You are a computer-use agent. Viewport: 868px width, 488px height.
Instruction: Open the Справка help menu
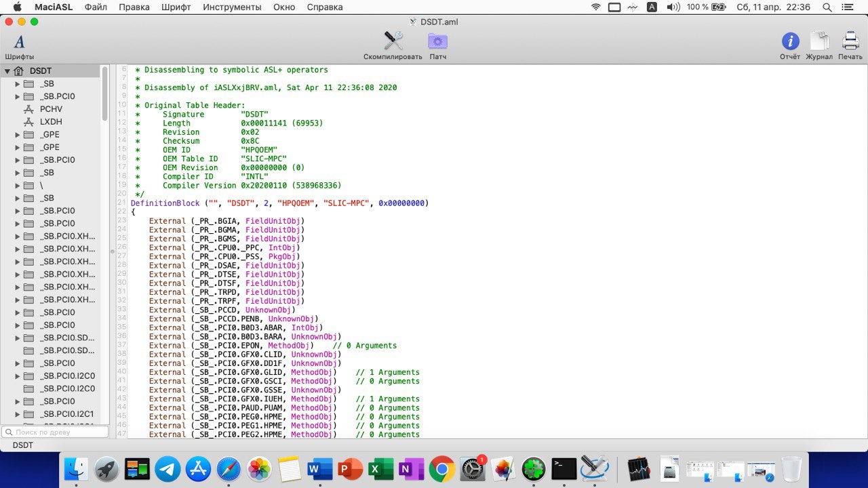tap(325, 7)
